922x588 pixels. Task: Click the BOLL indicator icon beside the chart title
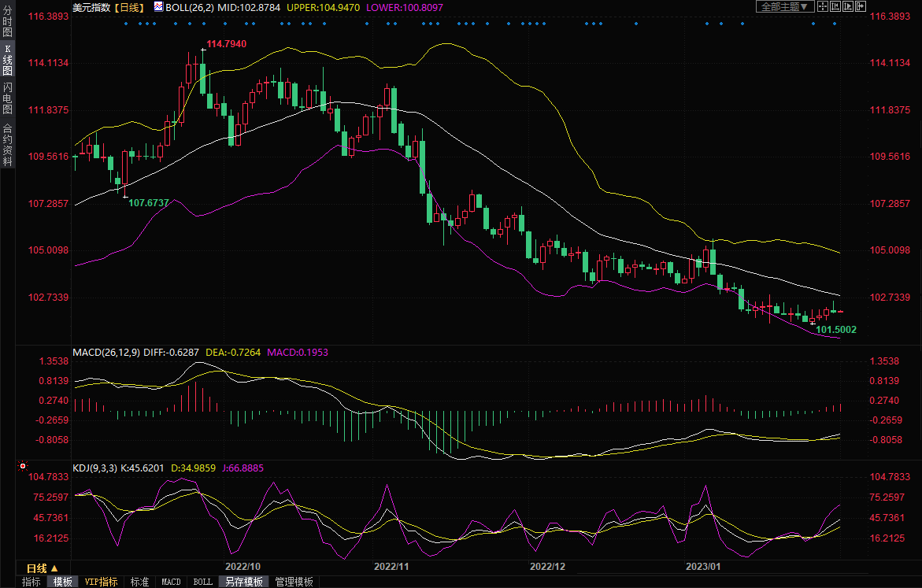(x=158, y=6)
